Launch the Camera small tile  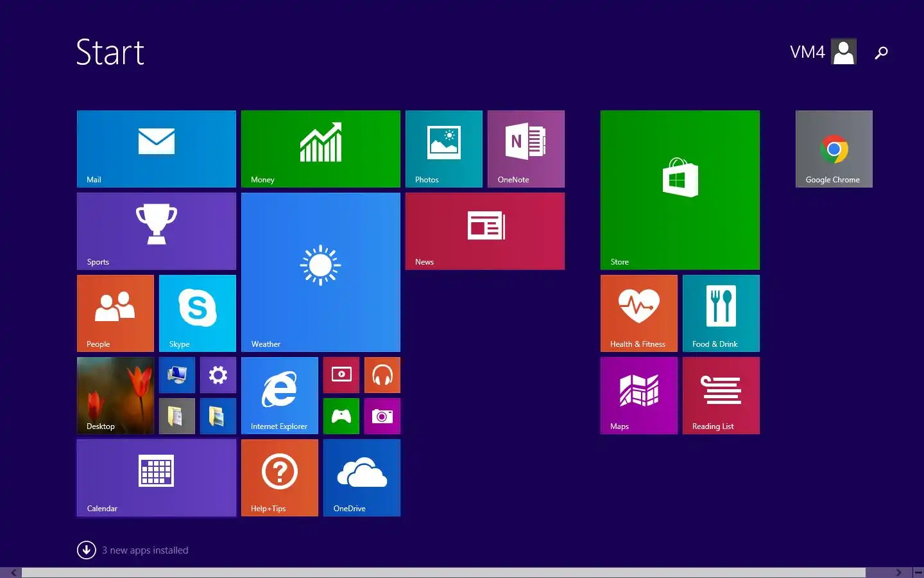382,416
